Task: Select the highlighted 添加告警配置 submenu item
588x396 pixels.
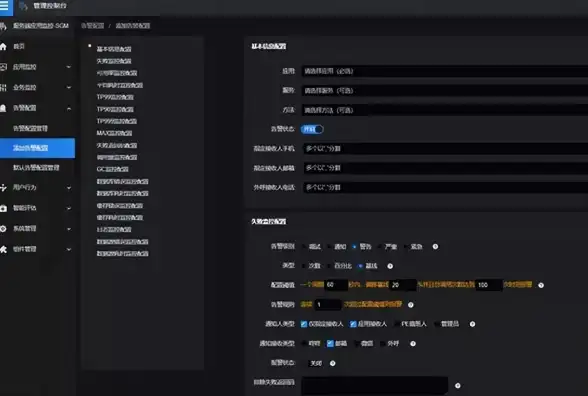Action: click(38, 148)
